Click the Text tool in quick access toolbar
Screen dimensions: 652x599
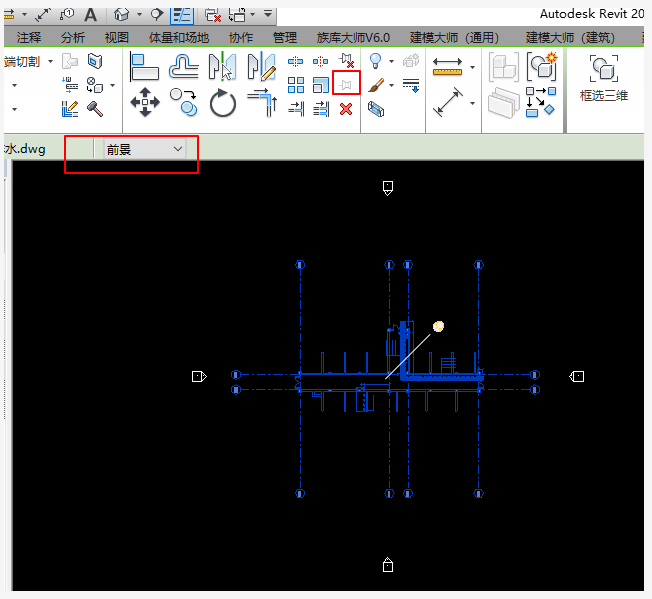point(90,15)
